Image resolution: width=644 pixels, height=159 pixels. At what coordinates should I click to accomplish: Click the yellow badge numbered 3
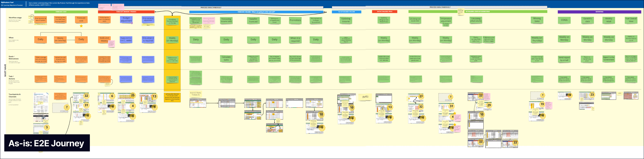(47, 127)
